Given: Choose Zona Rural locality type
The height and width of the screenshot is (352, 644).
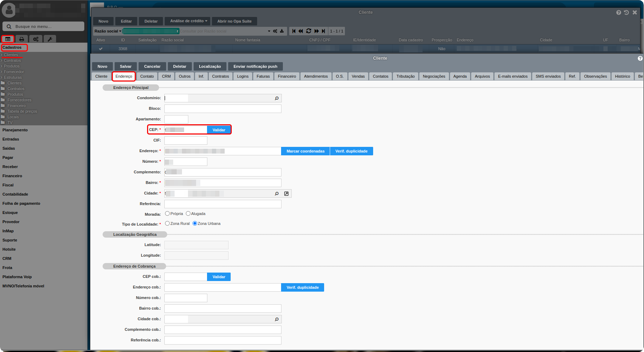Looking at the screenshot, I should coord(168,223).
